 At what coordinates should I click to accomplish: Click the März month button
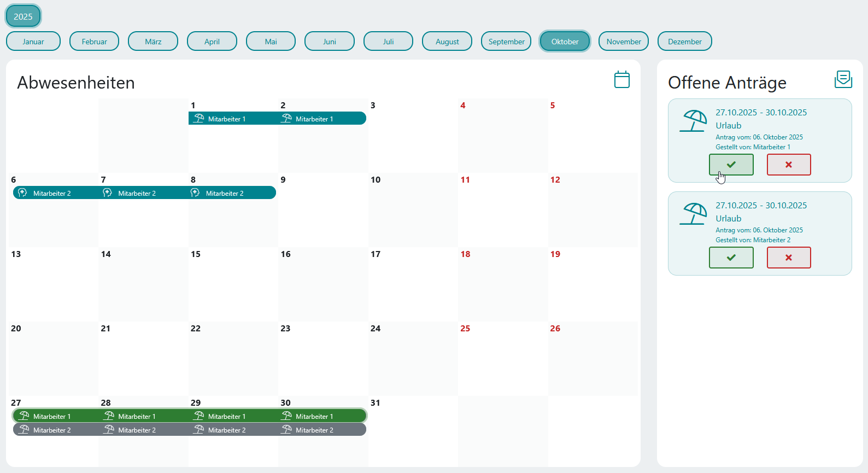click(153, 42)
